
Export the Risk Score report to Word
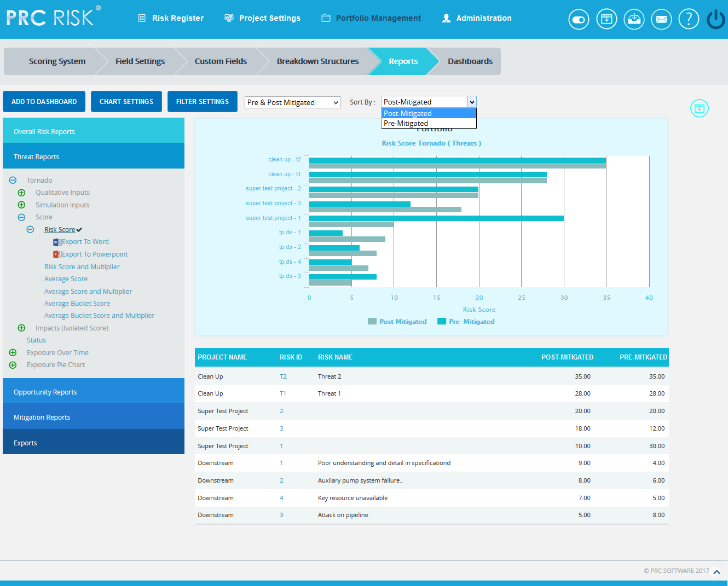pyautogui.click(x=86, y=241)
